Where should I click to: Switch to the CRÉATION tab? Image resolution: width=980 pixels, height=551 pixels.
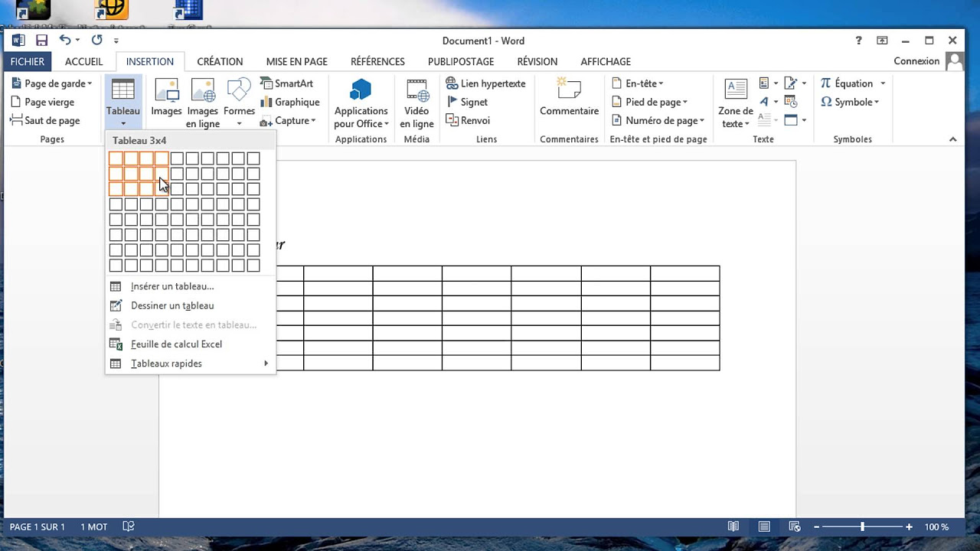pos(220,61)
